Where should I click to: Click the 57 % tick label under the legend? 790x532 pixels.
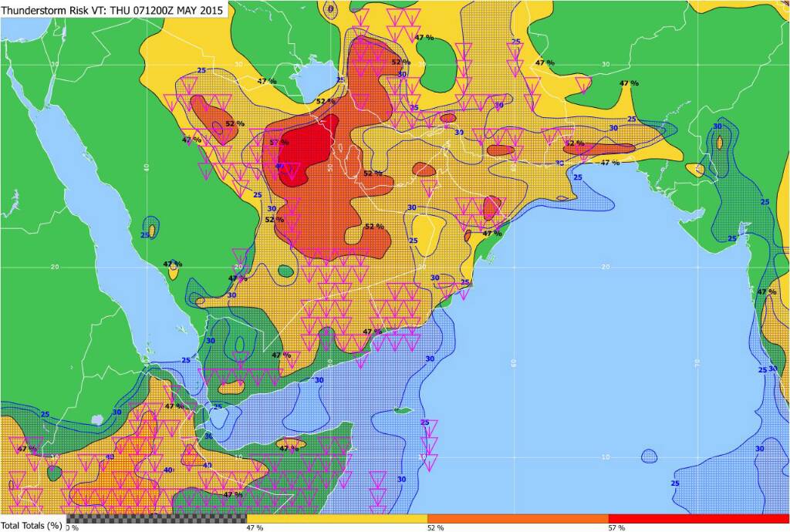[616, 527]
